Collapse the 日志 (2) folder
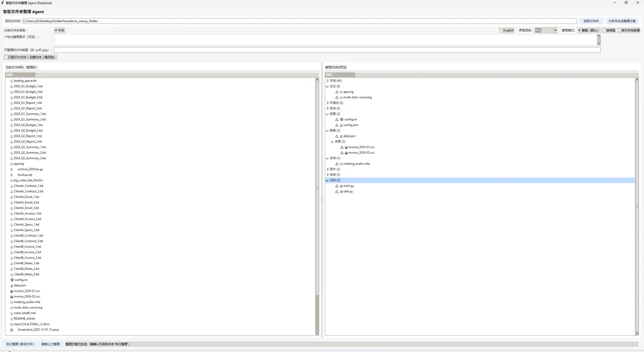This screenshot has width=644, height=352. point(328,86)
